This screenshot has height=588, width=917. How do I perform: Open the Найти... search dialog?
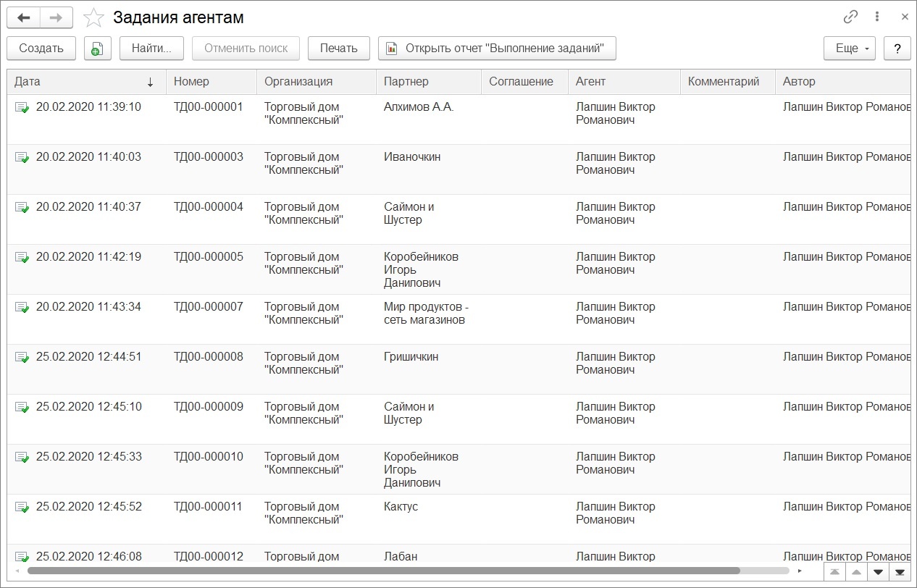[151, 49]
